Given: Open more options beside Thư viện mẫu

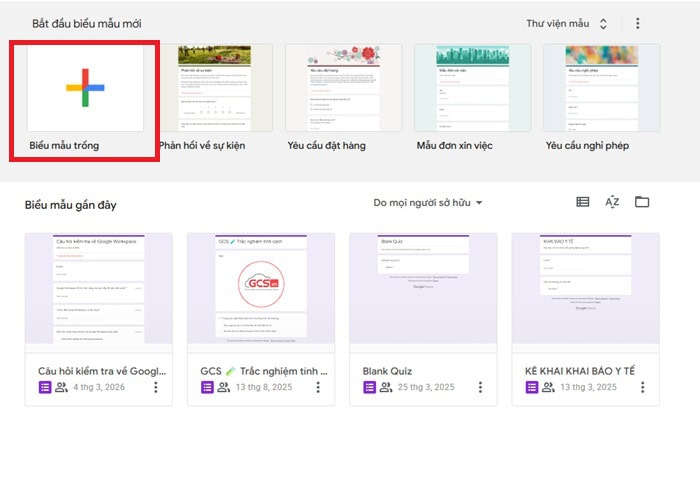Looking at the screenshot, I should [638, 24].
